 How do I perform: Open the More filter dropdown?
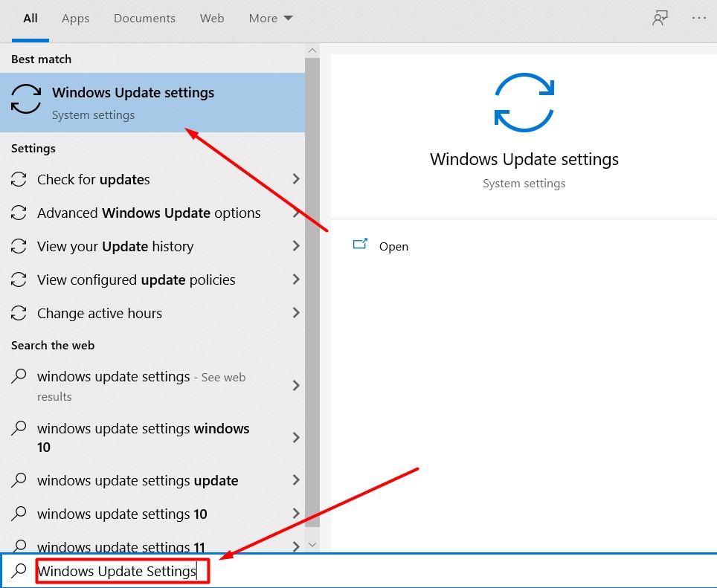270,19
